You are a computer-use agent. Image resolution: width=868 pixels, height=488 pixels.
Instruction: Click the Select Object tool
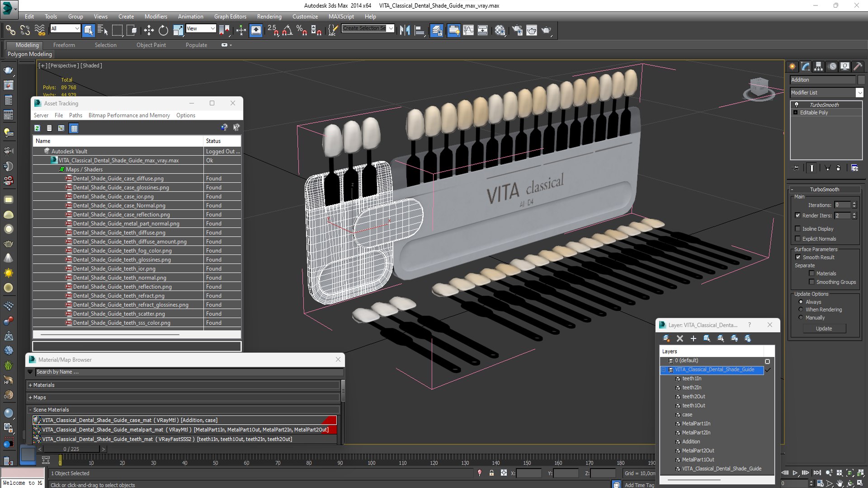88,30
